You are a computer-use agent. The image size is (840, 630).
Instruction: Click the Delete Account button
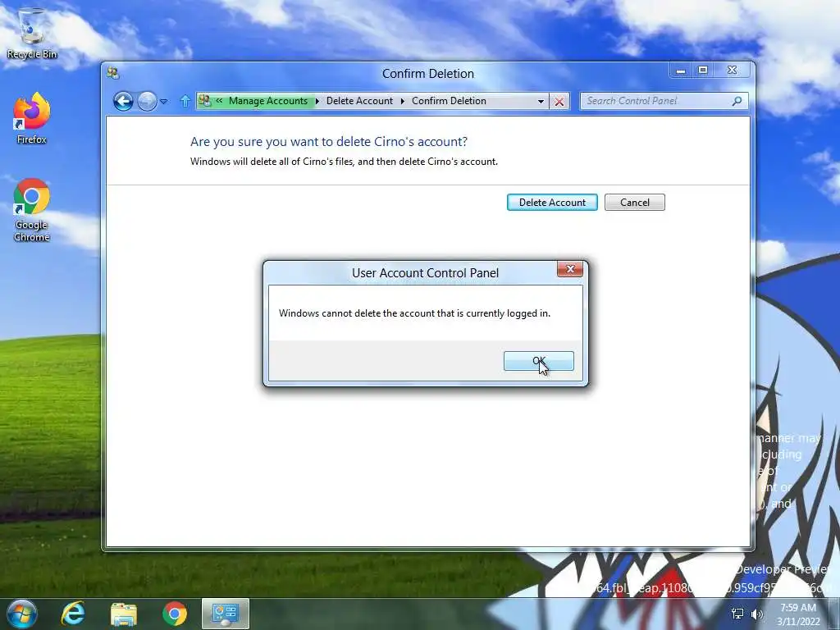pos(552,203)
